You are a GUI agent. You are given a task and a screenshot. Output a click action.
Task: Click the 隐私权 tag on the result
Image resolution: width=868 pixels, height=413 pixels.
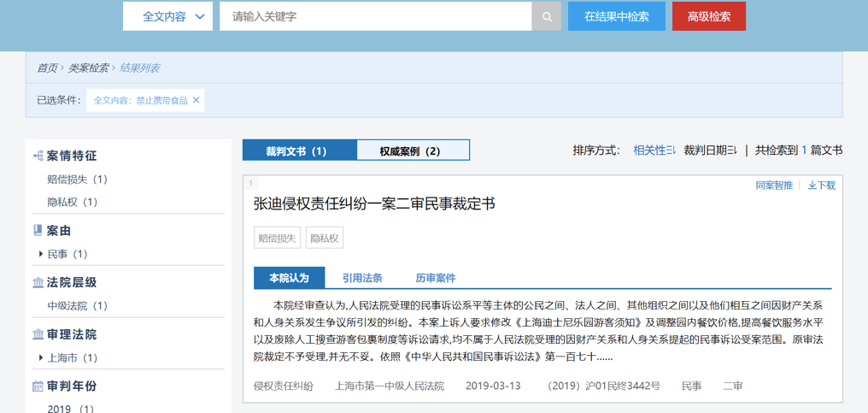pyautogui.click(x=325, y=239)
